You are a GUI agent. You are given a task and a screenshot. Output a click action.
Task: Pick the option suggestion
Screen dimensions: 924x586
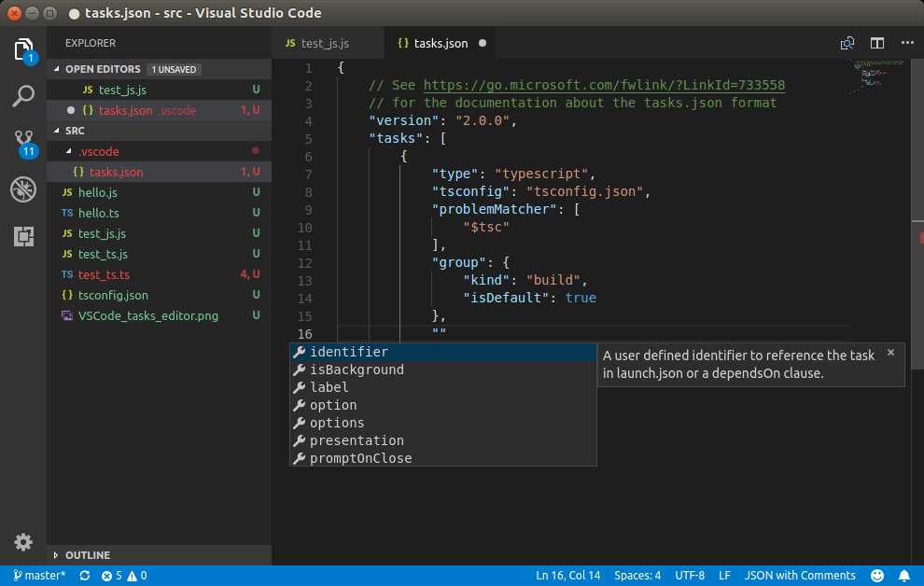click(x=443, y=405)
